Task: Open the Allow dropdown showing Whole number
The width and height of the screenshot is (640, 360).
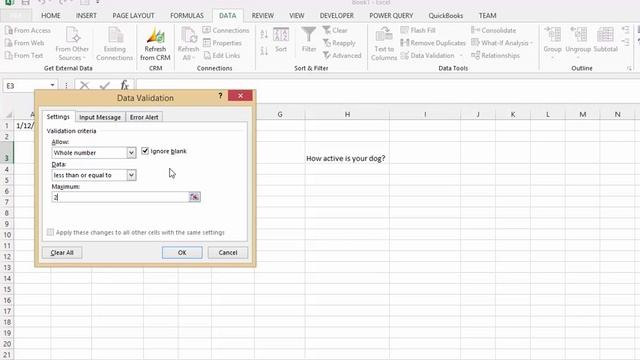Action: 131,153
